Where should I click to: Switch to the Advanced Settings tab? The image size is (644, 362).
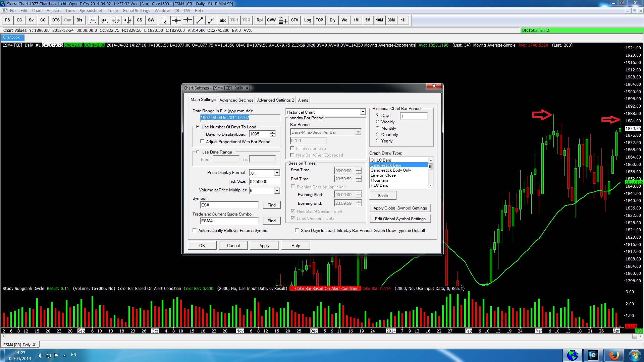click(x=236, y=100)
